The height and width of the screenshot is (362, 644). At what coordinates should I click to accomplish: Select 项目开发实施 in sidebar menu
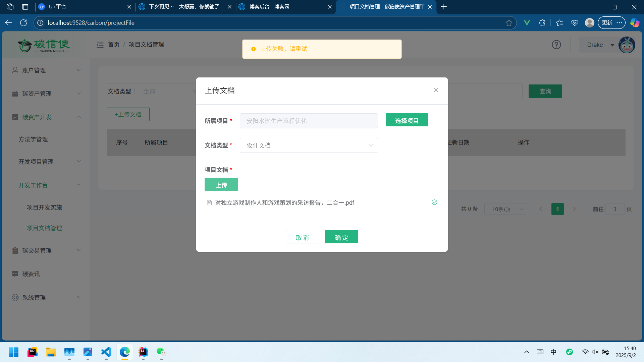(44, 207)
